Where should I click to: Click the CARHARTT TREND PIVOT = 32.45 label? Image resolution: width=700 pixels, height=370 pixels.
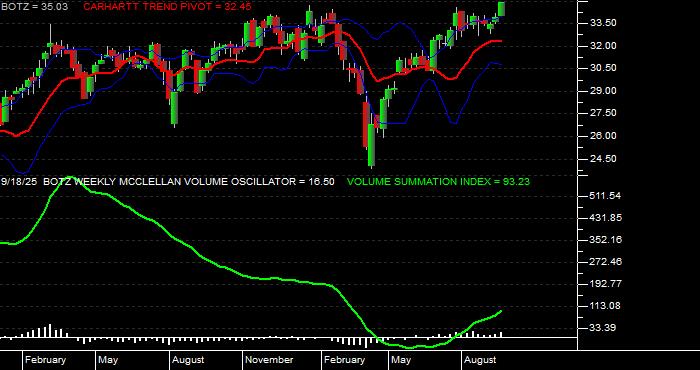[167, 7]
